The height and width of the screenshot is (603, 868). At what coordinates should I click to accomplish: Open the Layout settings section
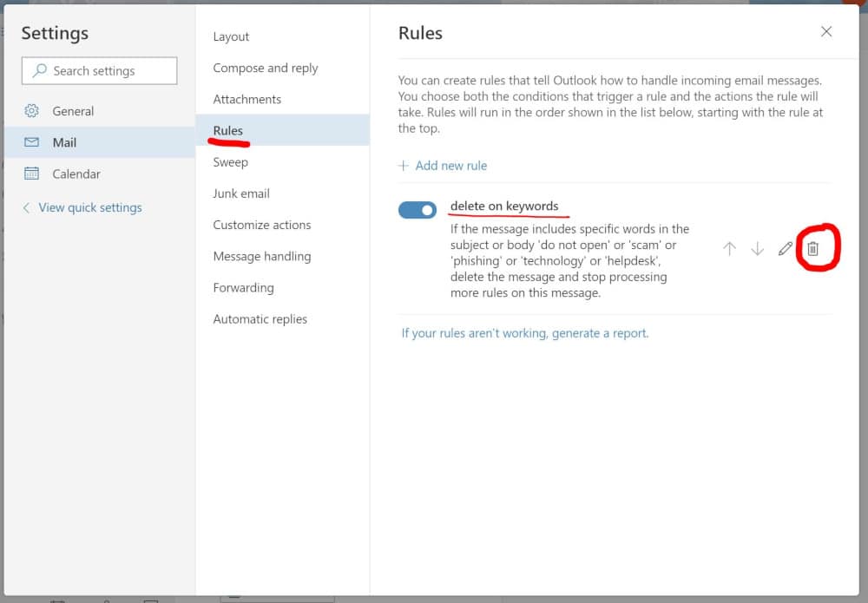point(231,36)
